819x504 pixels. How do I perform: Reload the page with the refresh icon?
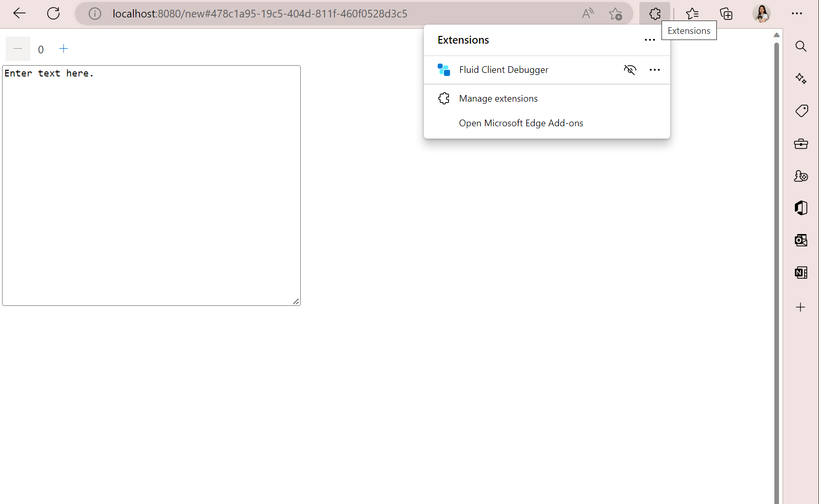point(53,13)
